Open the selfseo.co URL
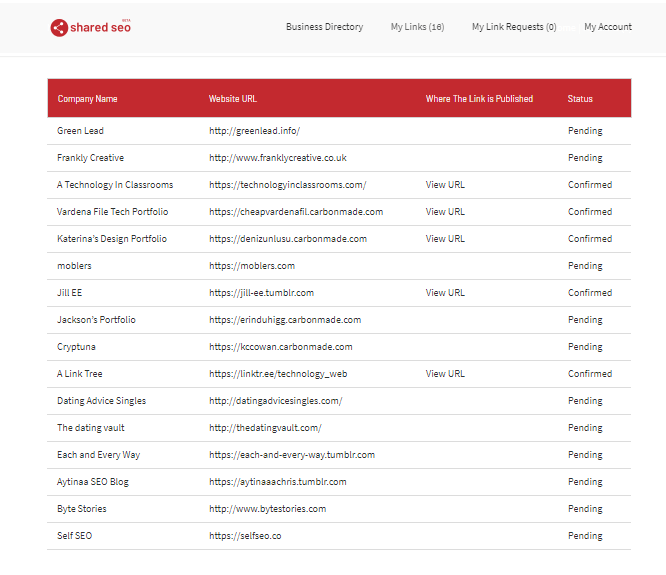 click(x=245, y=536)
